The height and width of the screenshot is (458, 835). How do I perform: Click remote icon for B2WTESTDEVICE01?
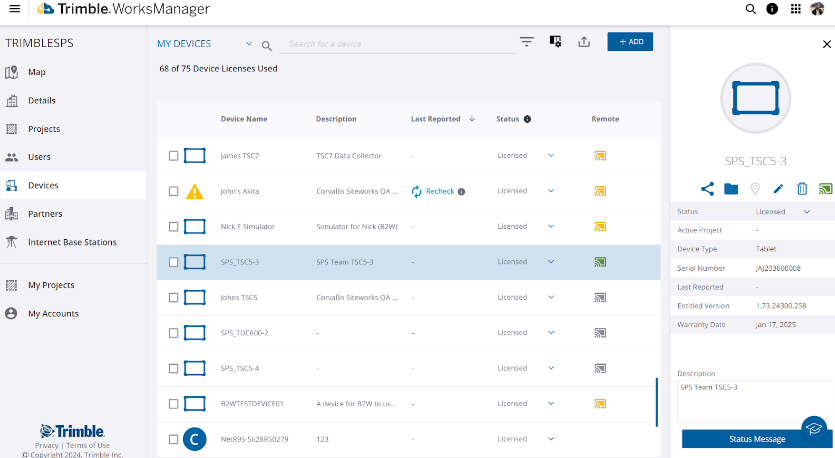(x=600, y=404)
